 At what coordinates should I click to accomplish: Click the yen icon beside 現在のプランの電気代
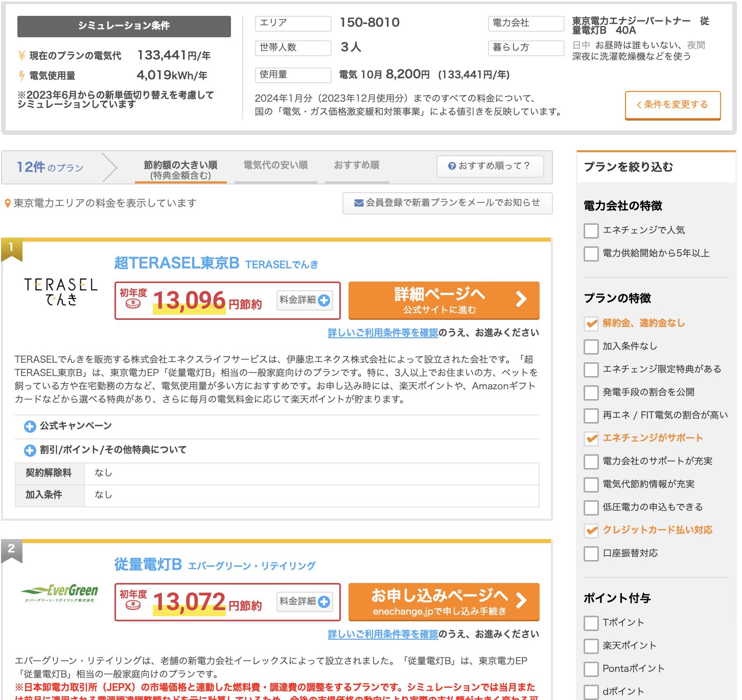point(21,56)
